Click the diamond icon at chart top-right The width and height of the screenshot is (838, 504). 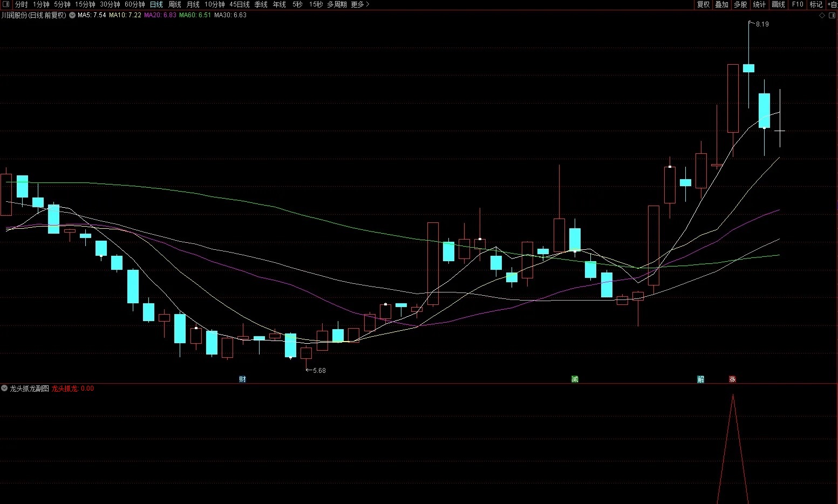coord(822,15)
